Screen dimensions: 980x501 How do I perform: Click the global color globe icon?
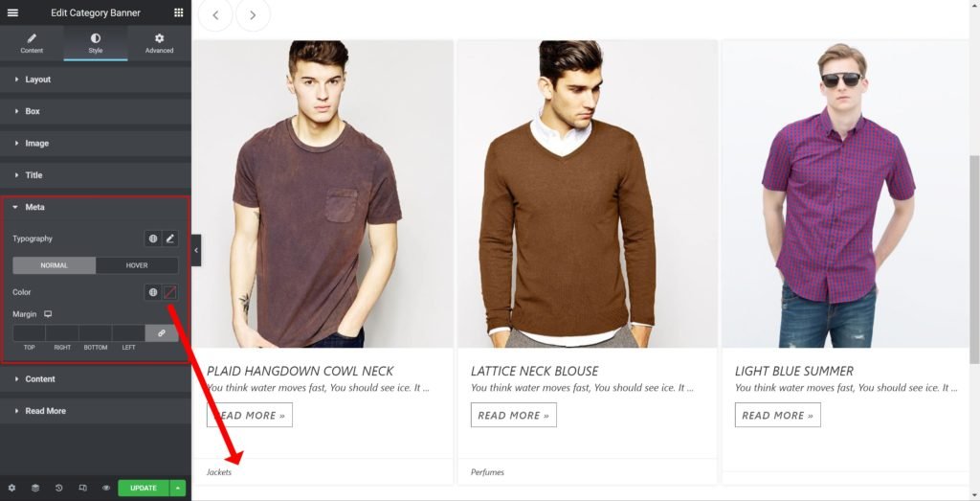pos(152,292)
